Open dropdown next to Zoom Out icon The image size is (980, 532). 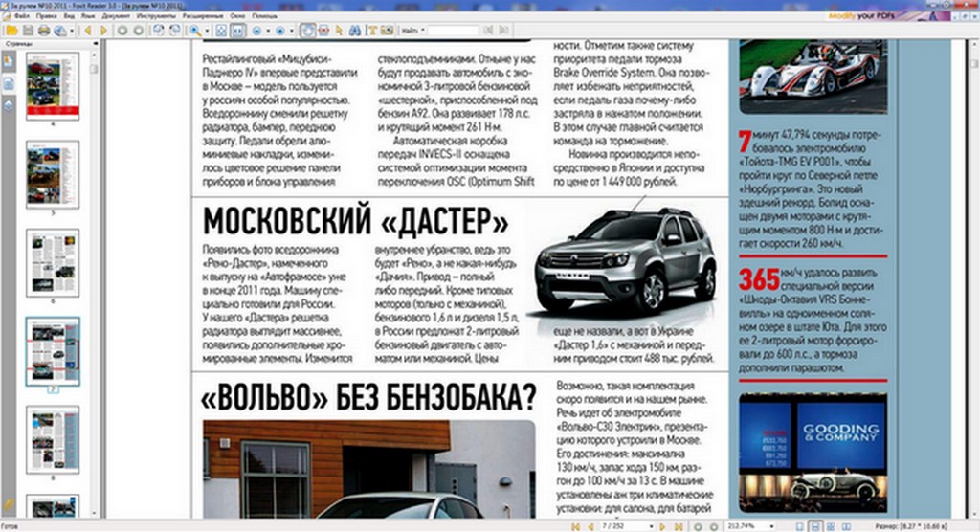268,30
